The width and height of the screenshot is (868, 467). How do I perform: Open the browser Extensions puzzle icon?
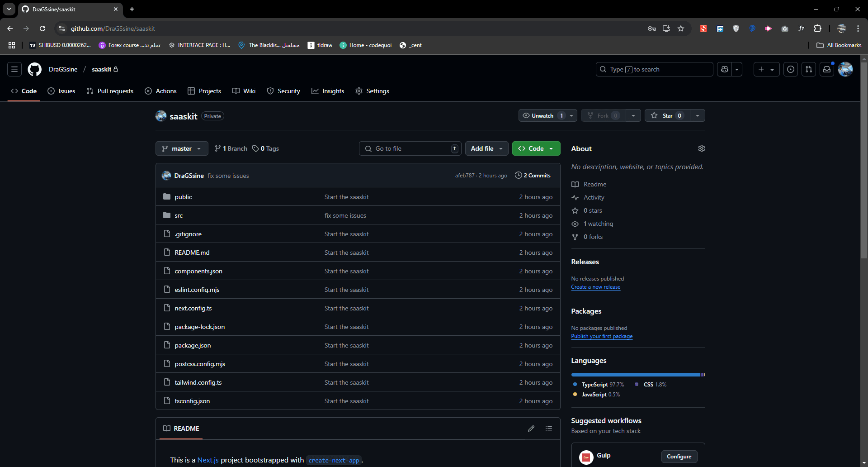tap(817, 29)
